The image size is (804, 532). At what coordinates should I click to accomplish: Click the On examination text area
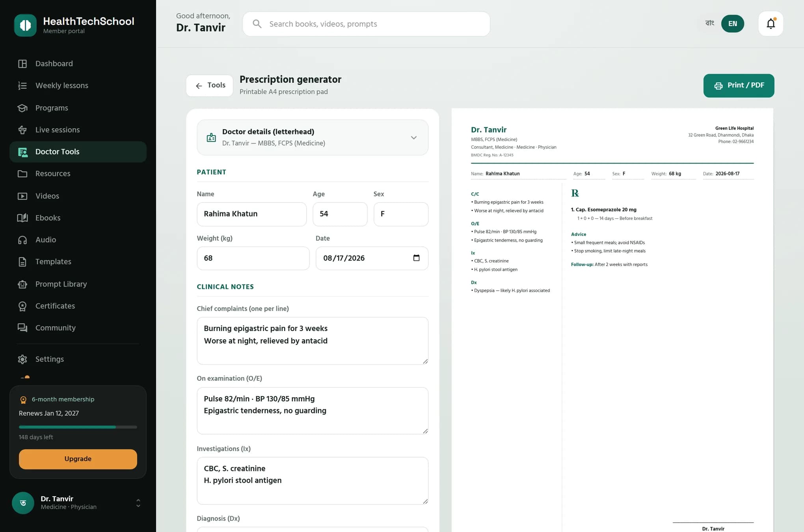(313, 411)
